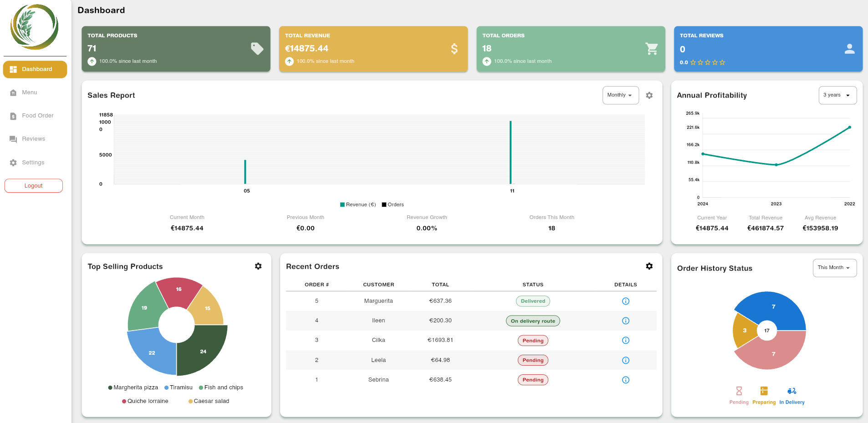Toggle Tiramisu legend entry

[x=179, y=387]
